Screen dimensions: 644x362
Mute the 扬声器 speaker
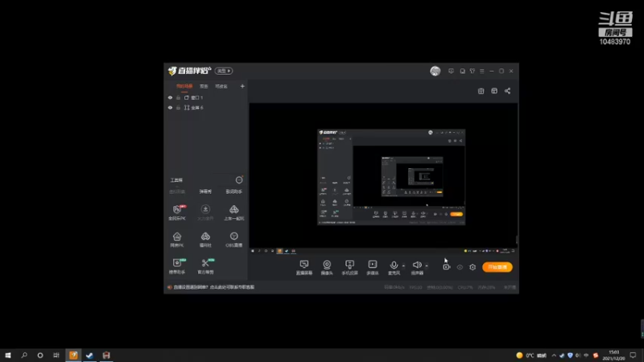[x=417, y=267]
